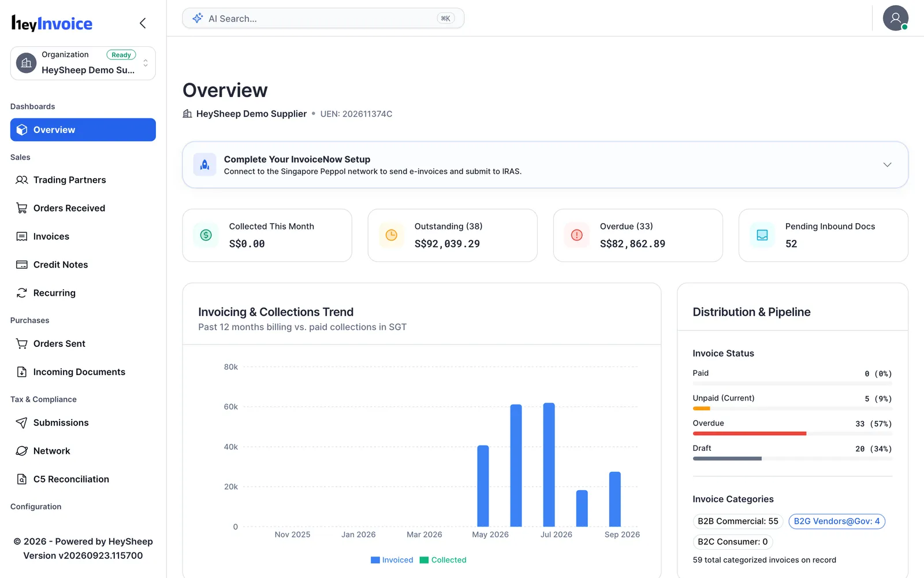Image resolution: width=924 pixels, height=578 pixels.
Task: Expand the Complete Your InvoiceNow Setup banner
Action: click(887, 165)
